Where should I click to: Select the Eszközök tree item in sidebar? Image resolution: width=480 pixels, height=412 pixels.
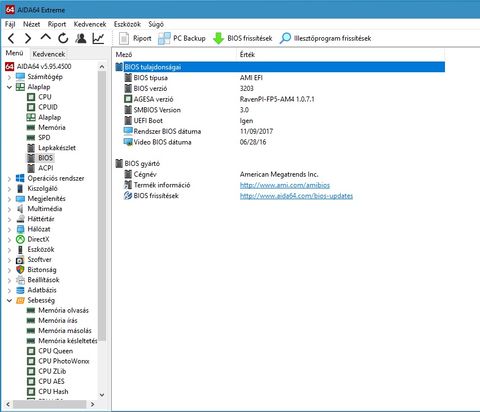(35, 249)
